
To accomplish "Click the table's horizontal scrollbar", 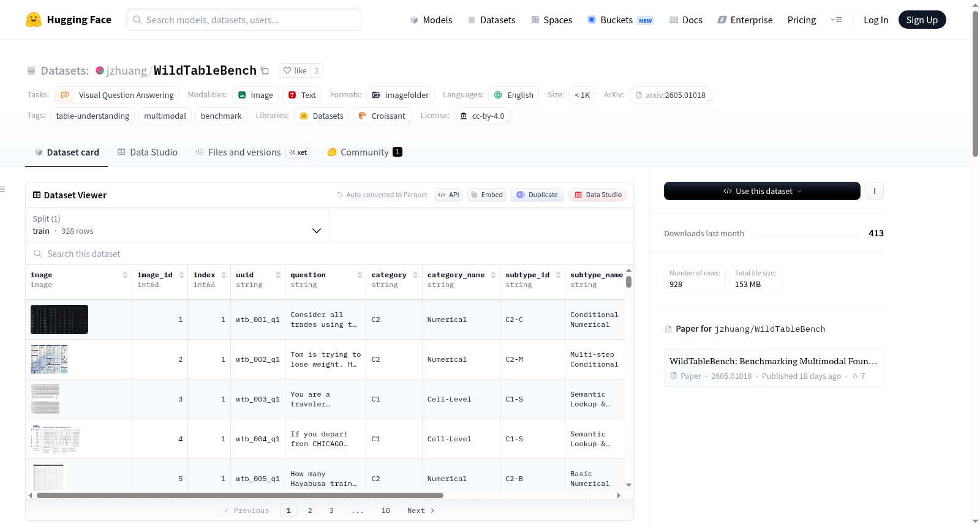I will (x=240, y=495).
